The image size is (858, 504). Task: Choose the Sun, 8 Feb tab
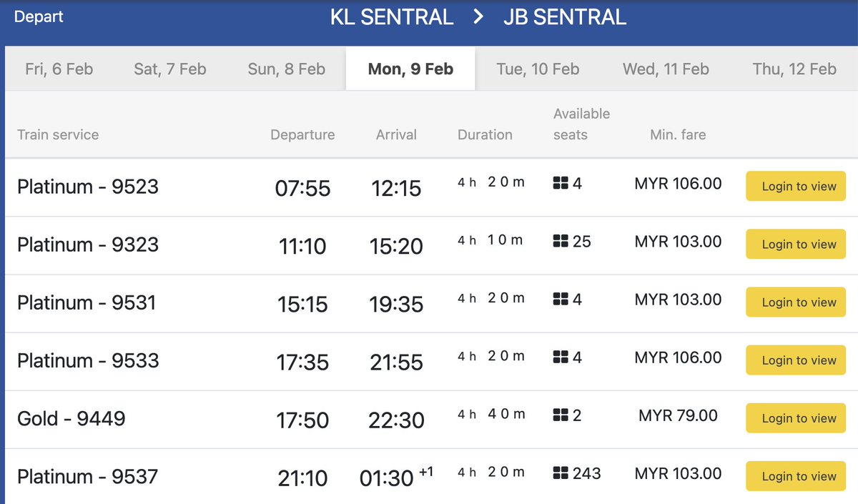coord(286,69)
